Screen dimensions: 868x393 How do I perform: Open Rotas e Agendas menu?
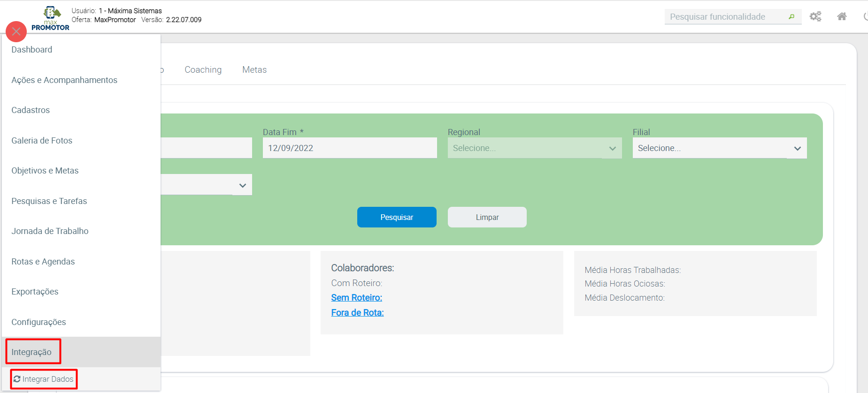pyautogui.click(x=81, y=262)
